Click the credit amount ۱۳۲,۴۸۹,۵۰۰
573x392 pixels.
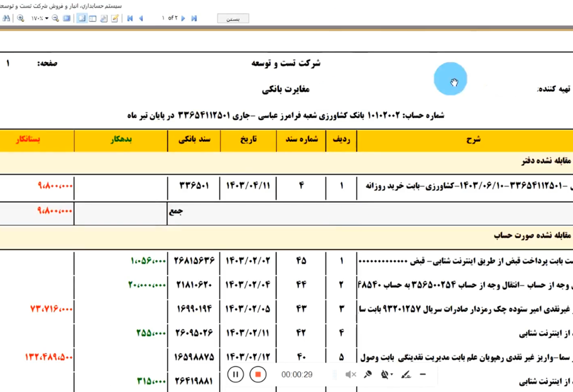(x=48, y=357)
